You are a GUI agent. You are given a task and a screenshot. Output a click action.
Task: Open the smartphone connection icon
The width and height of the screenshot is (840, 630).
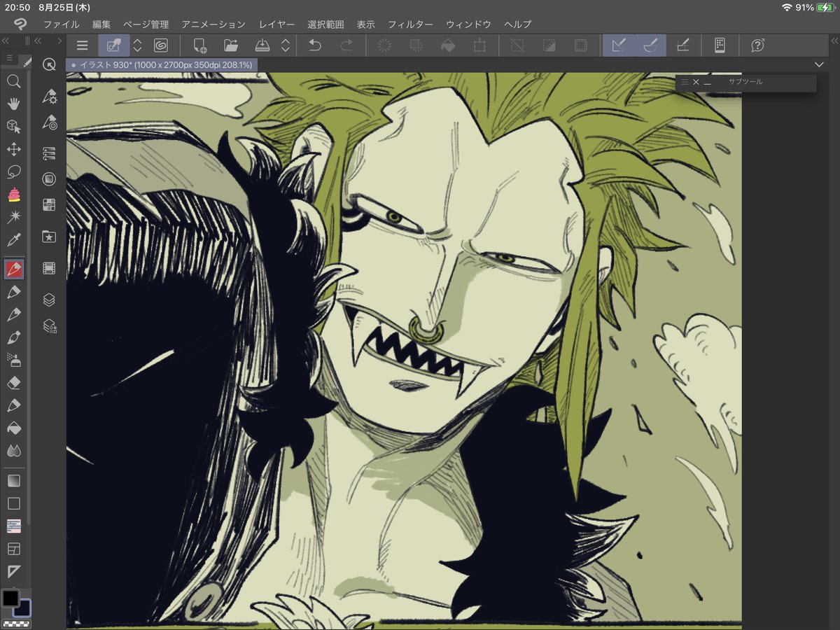coord(720,45)
